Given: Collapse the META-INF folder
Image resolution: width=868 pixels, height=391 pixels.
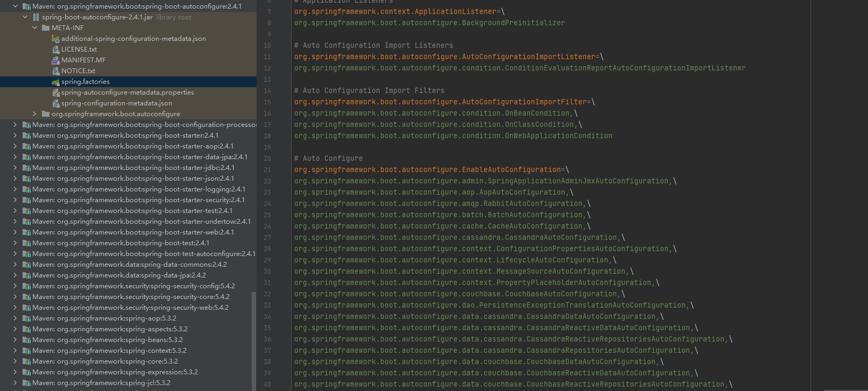Looking at the screenshot, I should pyautogui.click(x=34, y=28).
